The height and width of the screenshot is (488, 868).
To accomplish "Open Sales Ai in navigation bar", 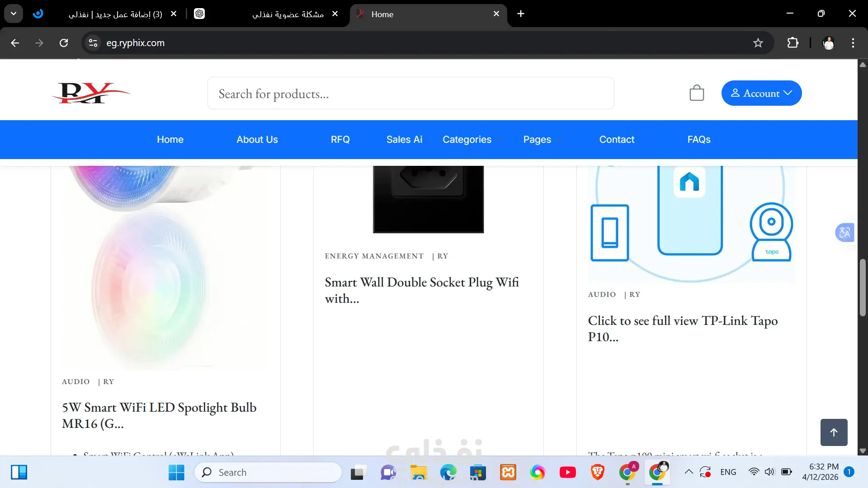I will 404,140.
